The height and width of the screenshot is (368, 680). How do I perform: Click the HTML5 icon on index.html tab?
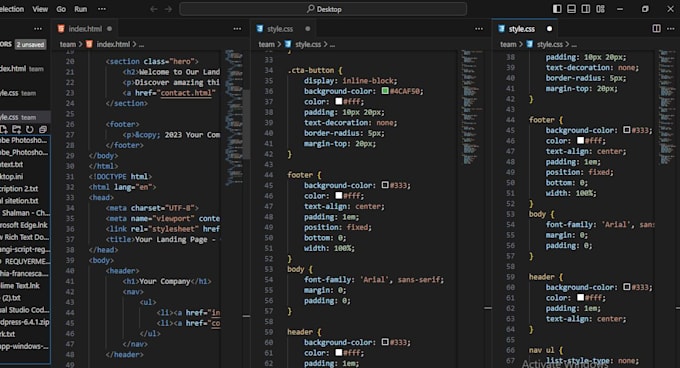tap(61, 29)
